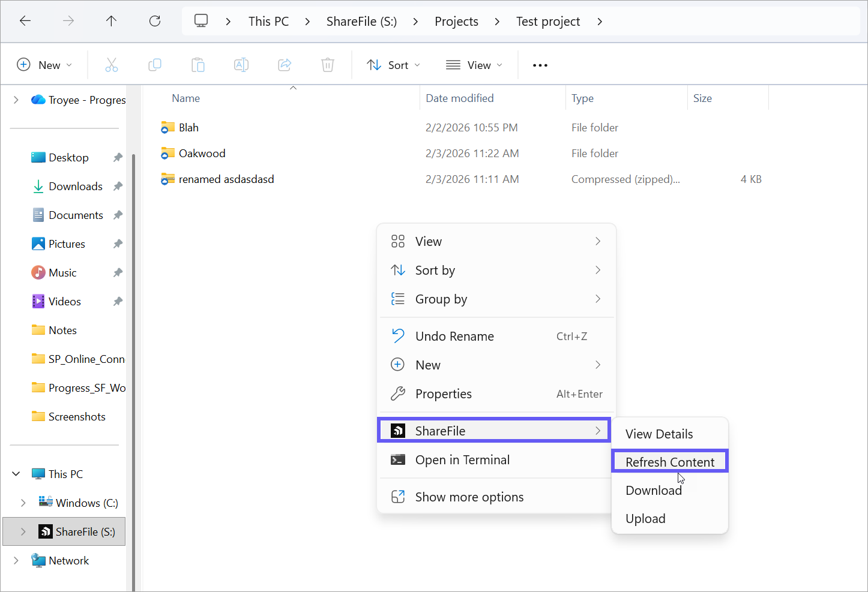Viewport: 868px width, 592px height.
Task: Choose View Details in ShareFile submenu
Action: tap(670, 434)
